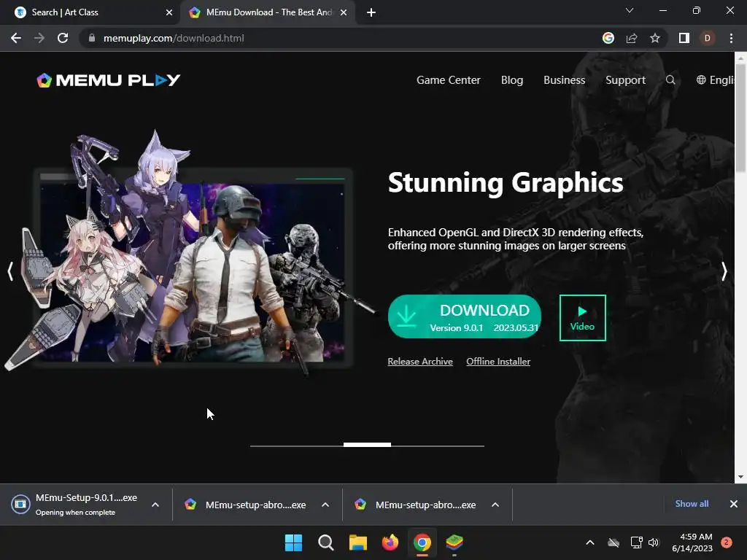Click the scrollbar down arrow
This screenshot has width=747, height=560.
coord(740,477)
